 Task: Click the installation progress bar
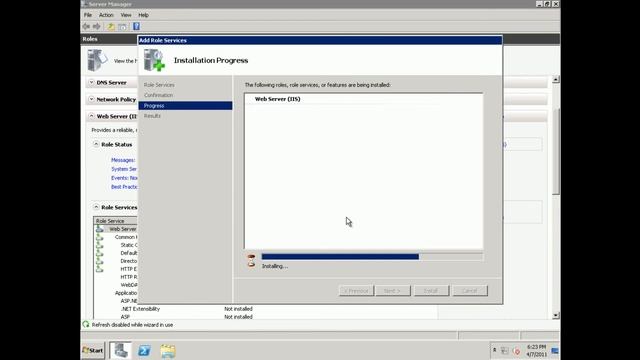[372, 257]
